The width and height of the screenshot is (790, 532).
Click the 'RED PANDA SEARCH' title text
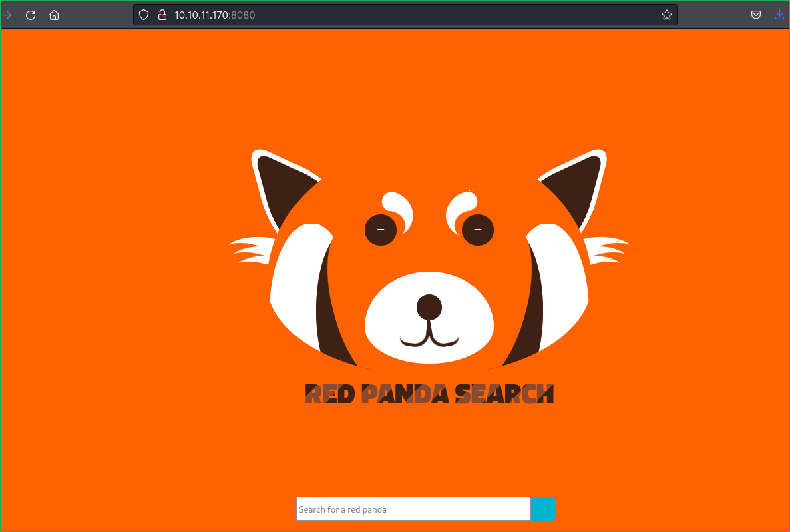(429, 394)
